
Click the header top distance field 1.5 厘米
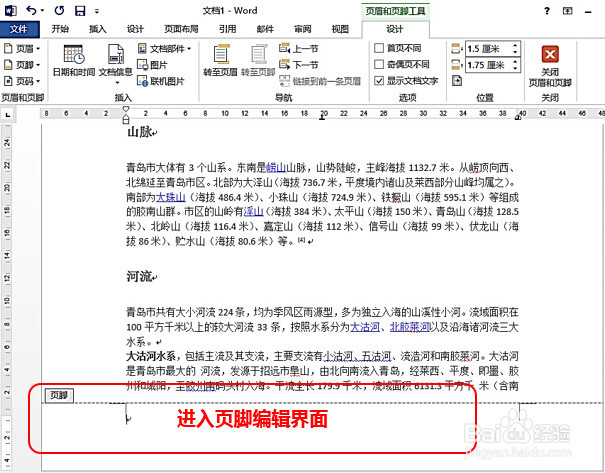coord(488,49)
